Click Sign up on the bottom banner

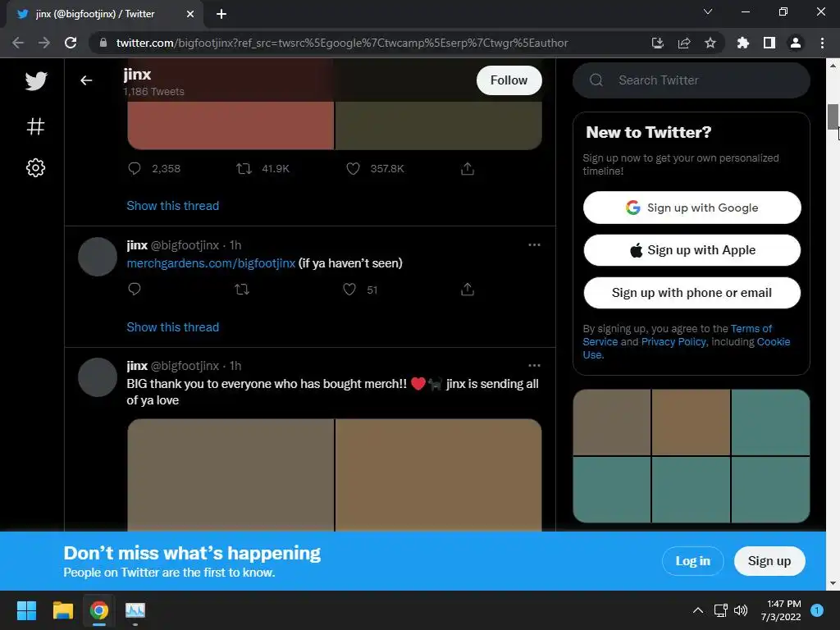point(769,561)
